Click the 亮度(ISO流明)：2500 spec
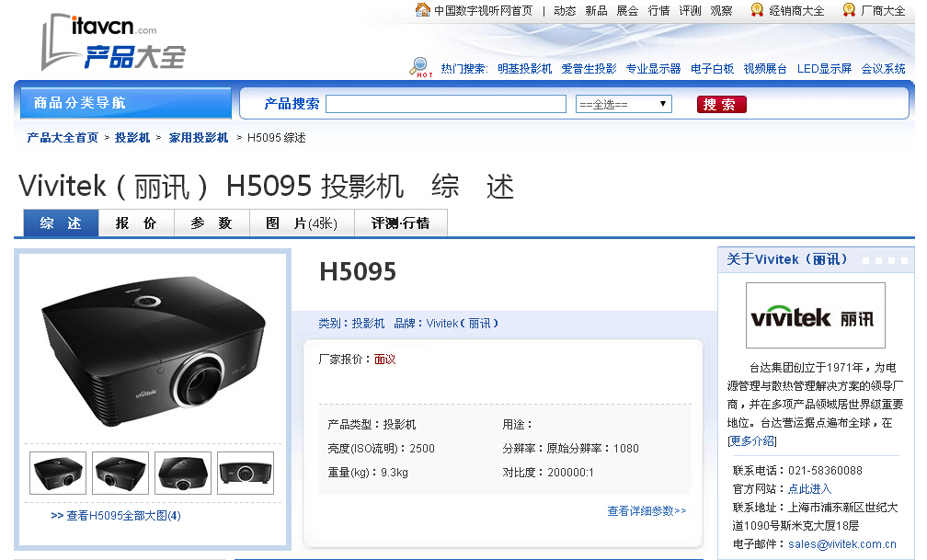The height and width of the screenshot is (560, 927). [x=382, y=448]
